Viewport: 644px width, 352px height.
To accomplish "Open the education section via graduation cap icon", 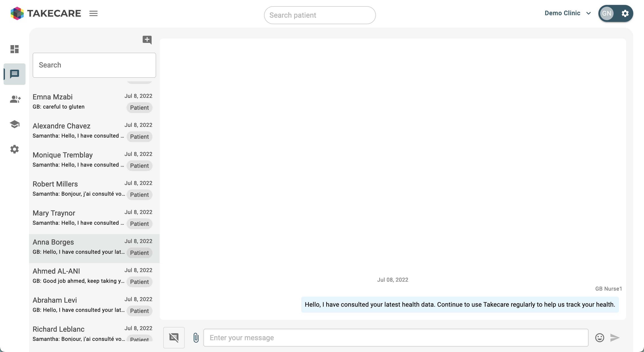I will (14, 124).
